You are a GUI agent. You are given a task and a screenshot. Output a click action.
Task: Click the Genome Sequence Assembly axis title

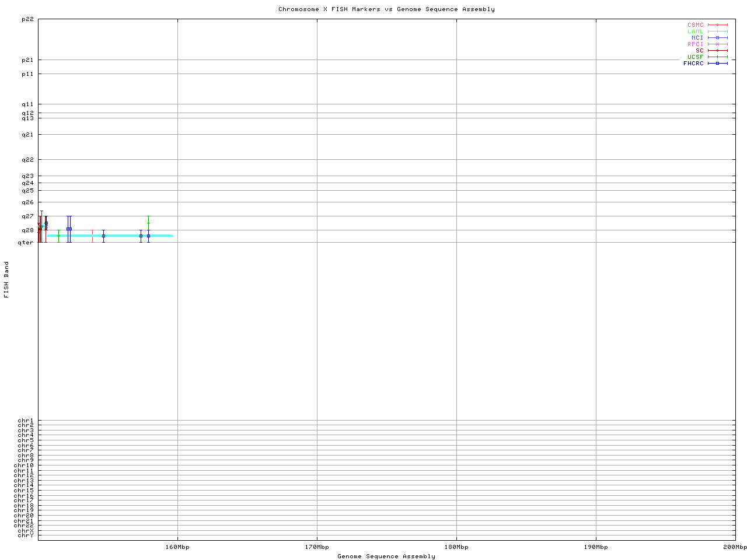(386, 556)
